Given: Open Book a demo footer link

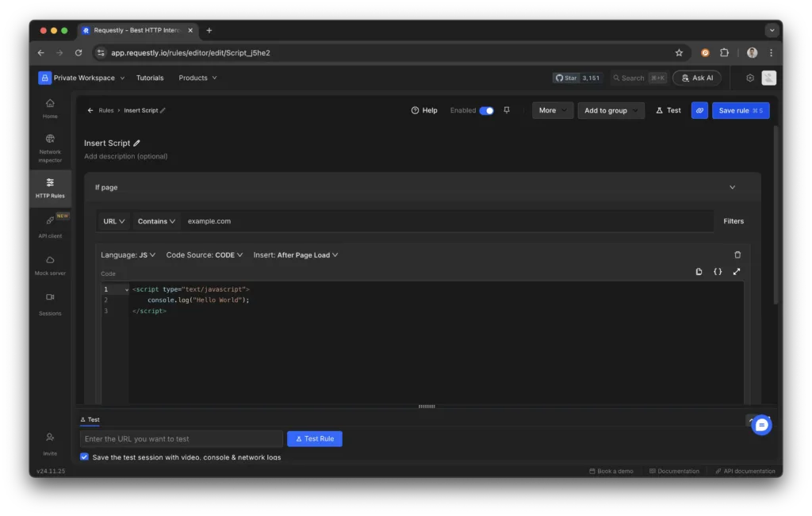Looking at the screenshot, I should pos(611,471).
